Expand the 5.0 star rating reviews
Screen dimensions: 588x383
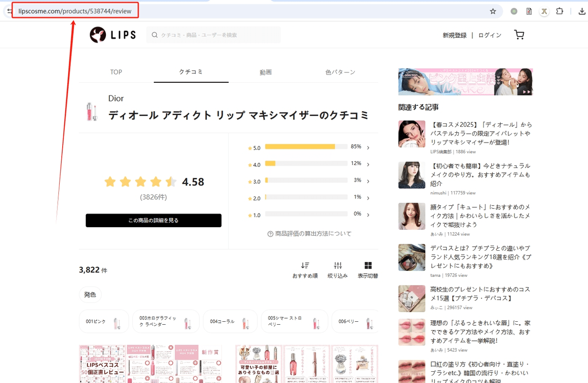[368, 147]
